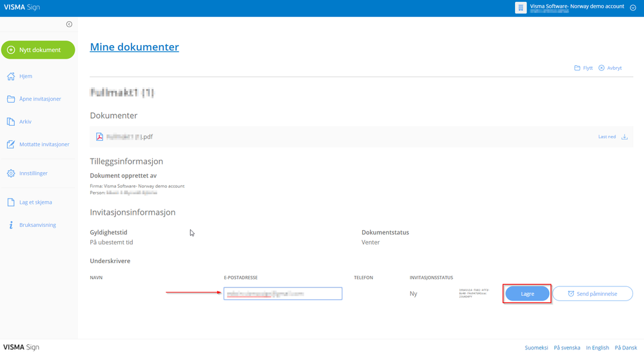The image size is (644, 354).
Task: Open Mottatte invitasjoner menu item
Action: 44,144
